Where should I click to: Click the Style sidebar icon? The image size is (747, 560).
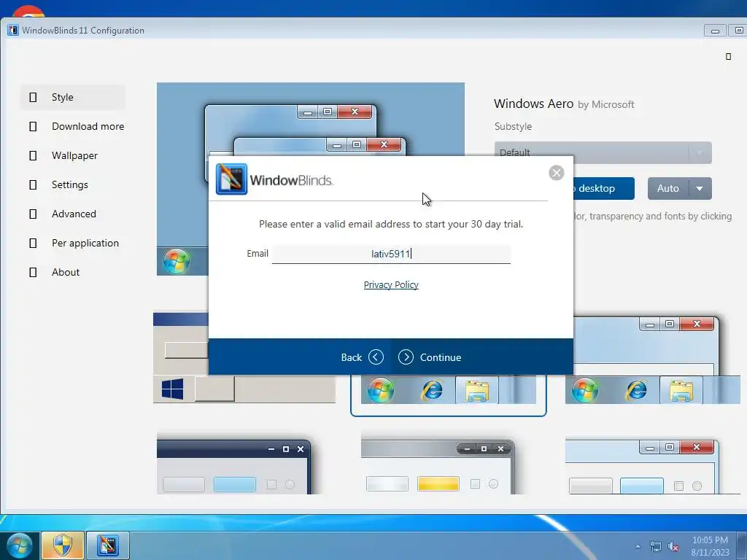point(33,97)
